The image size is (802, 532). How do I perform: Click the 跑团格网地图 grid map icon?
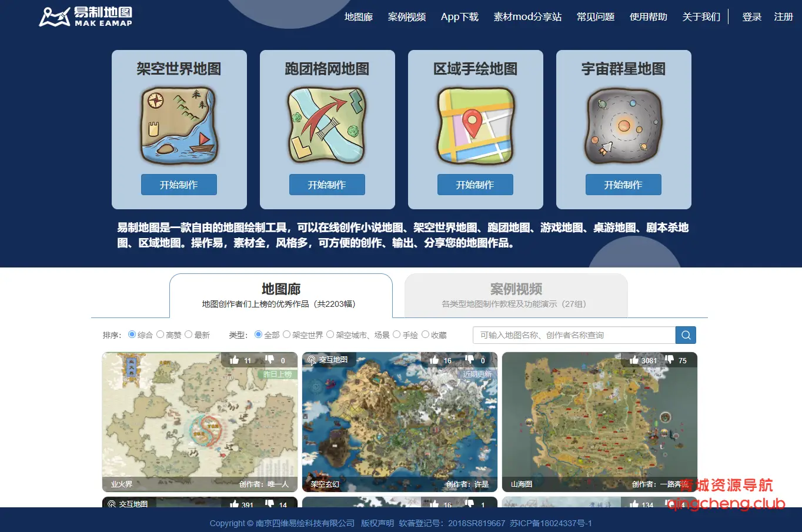tap(327, 125)
